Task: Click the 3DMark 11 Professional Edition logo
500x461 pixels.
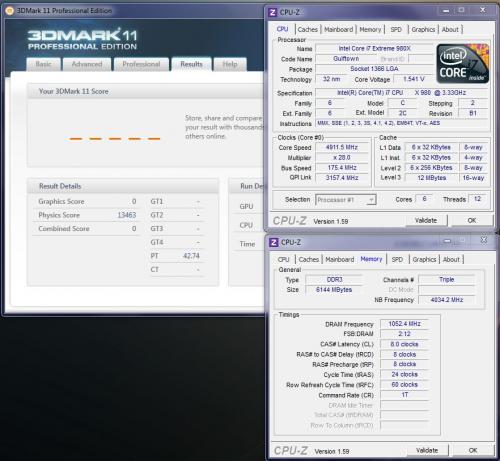Action: (82, 40)
